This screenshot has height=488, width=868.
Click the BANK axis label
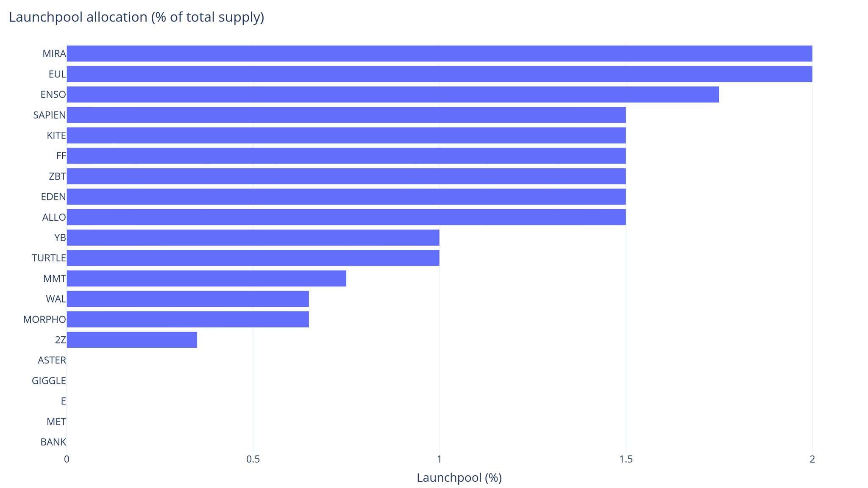click(x=53, y=442)
